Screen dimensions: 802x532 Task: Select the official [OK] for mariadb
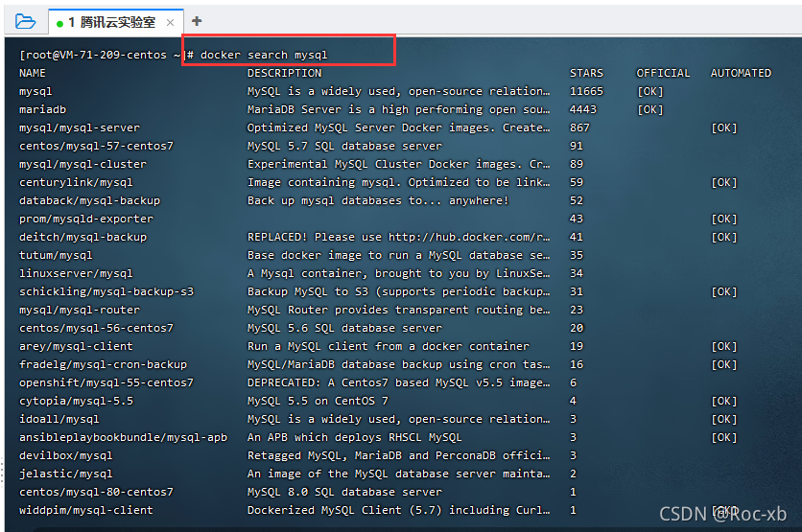(650, 109)
